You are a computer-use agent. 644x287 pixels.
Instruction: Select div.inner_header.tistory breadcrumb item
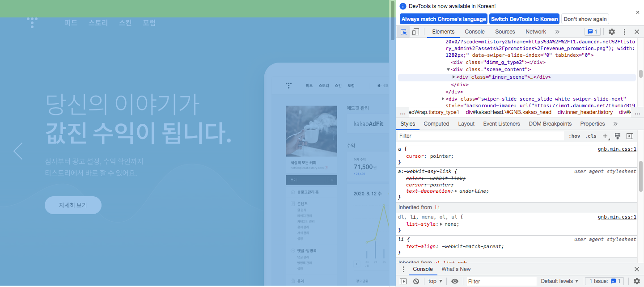tap(585, 112)
